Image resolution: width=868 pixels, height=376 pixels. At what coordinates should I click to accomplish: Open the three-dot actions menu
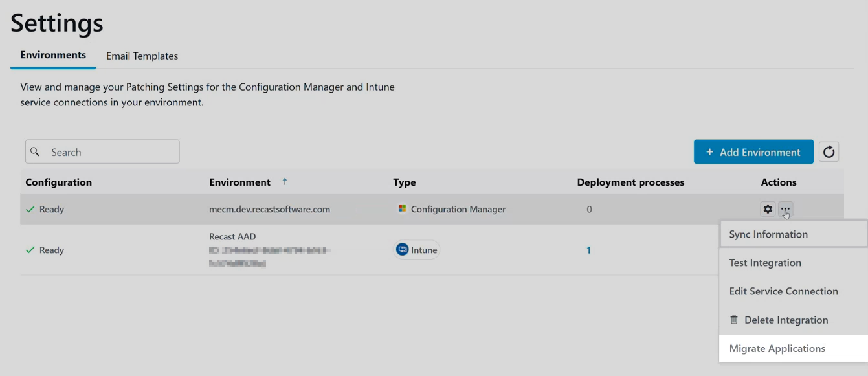pos(785,209)
